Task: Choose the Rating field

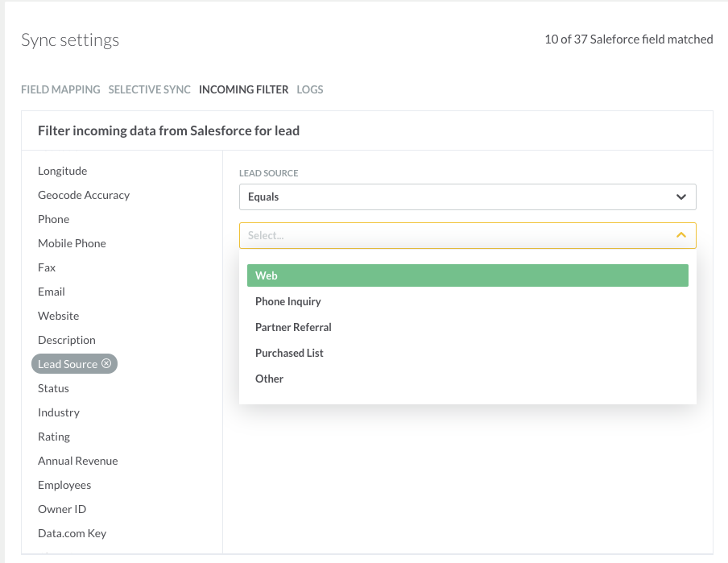Action: pyautogui.click(x=54, y=437)
